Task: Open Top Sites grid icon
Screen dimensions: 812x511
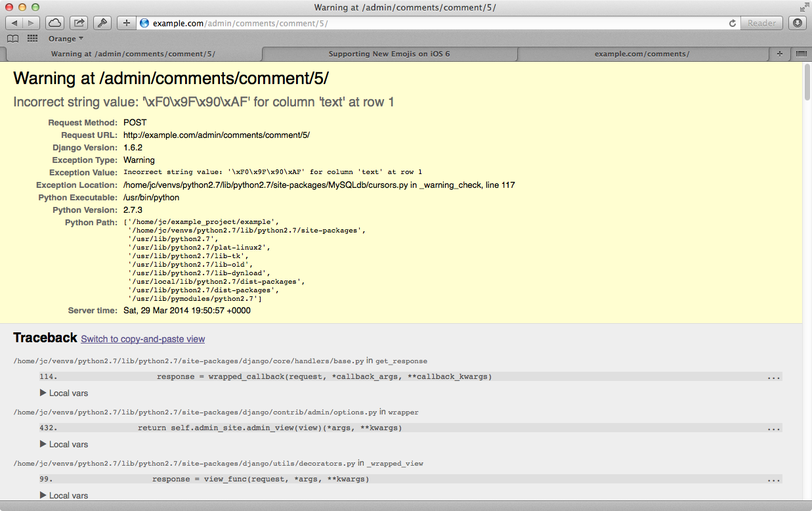Action: pyautogui.click(x=32, y=39)
